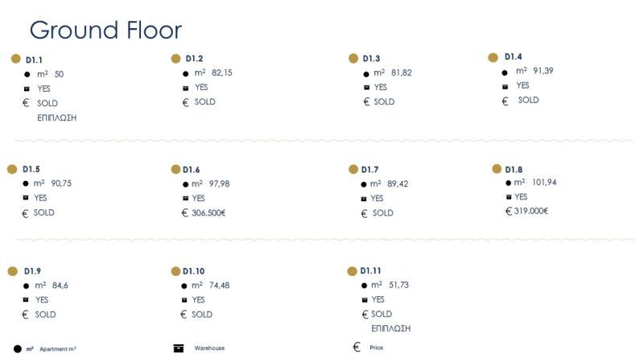
Task: Click the warehouse icon in D1.7
Action: pos(364,199)
